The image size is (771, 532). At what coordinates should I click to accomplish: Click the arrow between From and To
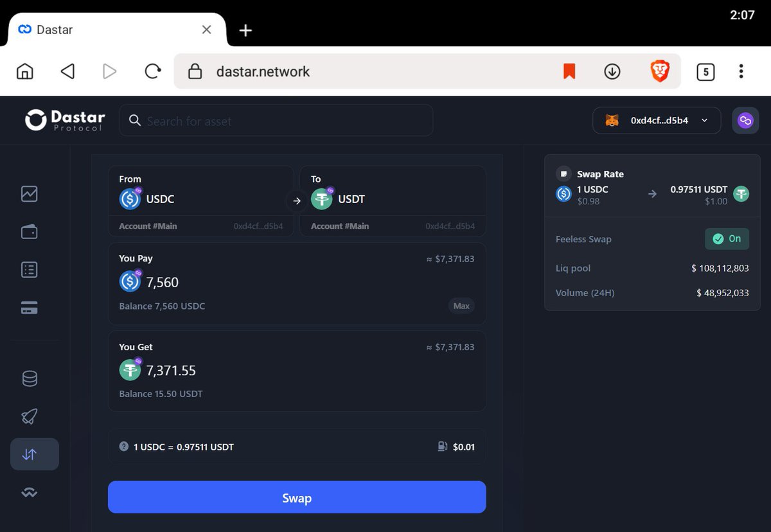pos(297,201)
